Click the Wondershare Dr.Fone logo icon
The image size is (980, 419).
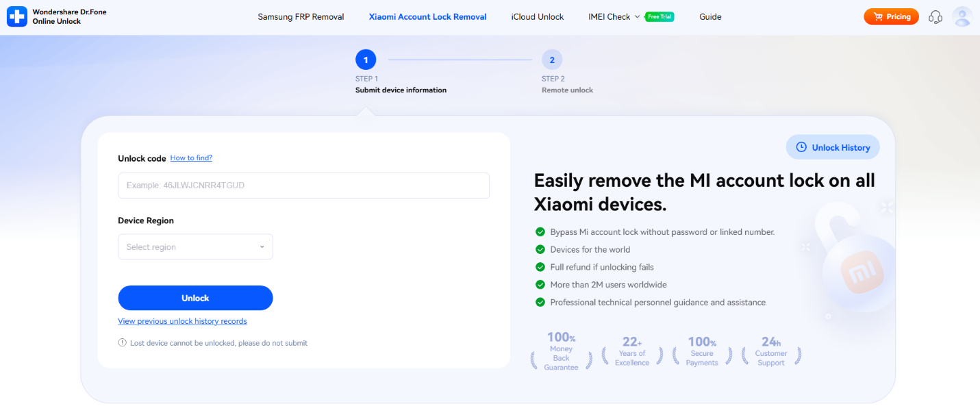tap(17, 16)
